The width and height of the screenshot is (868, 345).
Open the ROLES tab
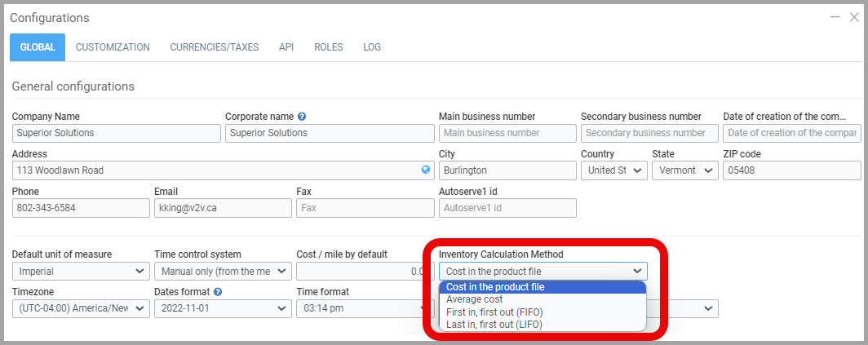pos(328,47)
